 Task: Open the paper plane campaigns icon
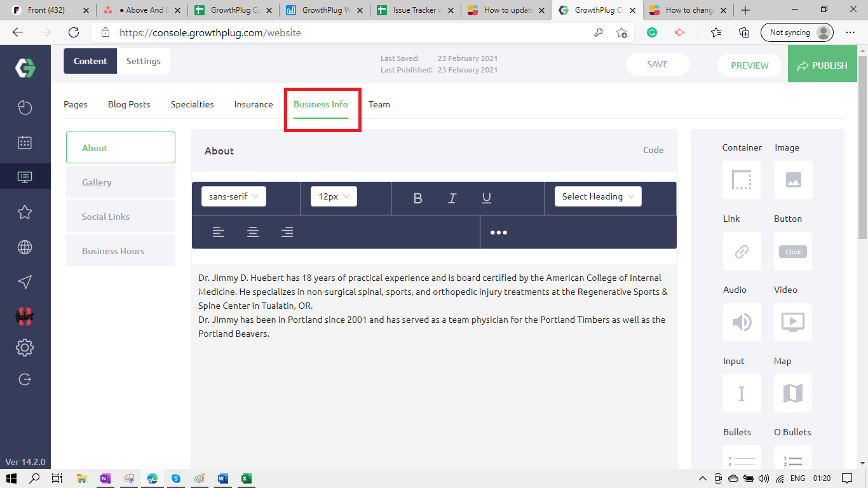(x=25, y=282)
